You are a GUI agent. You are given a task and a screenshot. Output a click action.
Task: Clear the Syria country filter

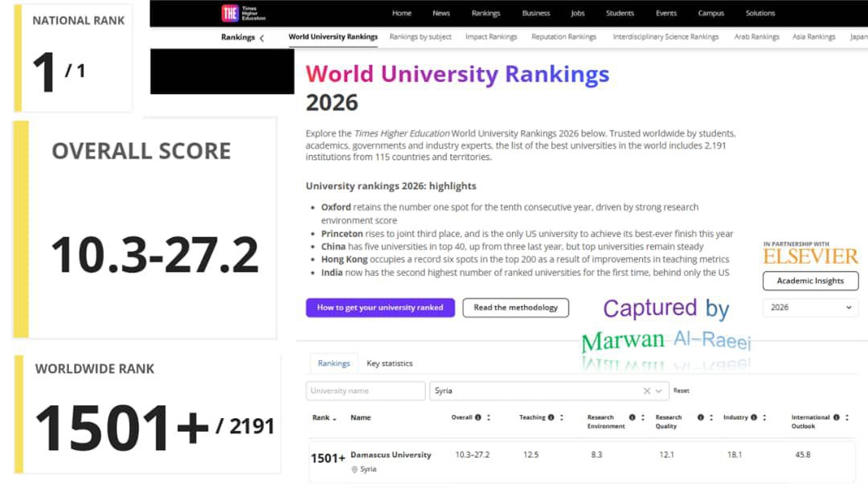[647, 391]
